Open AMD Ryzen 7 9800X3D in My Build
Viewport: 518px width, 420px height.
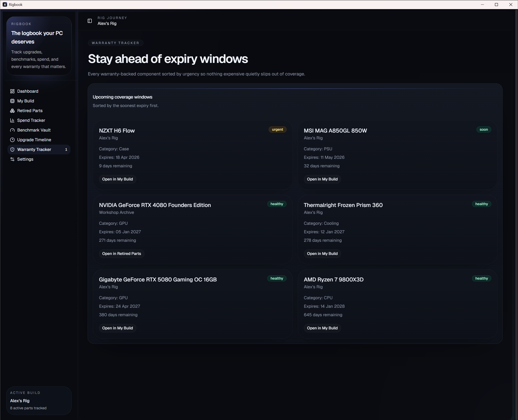[322, 328]
